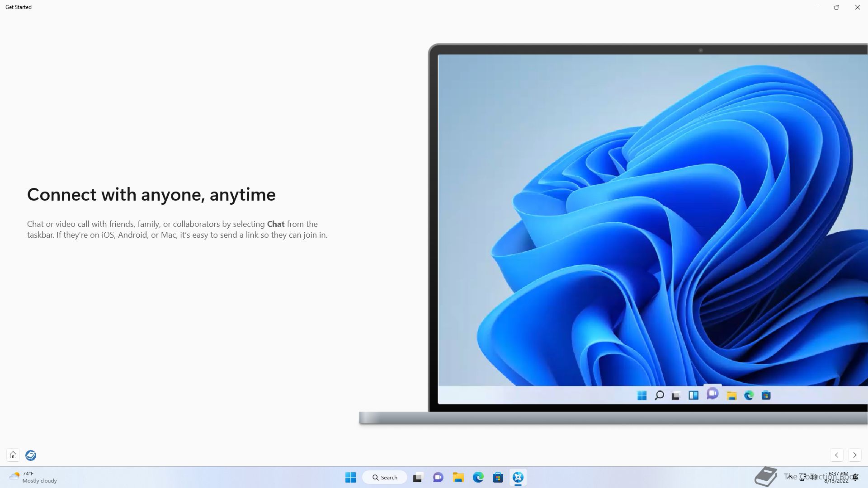Go to the Get Started home page
The height and width of the screenshot is (488, 868).
[13, 455]
